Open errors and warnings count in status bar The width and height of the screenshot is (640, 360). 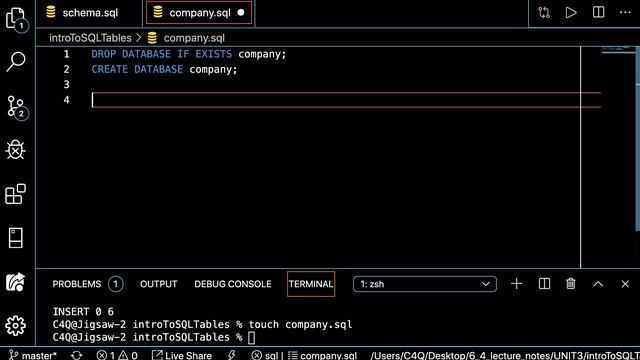[117, 355]
